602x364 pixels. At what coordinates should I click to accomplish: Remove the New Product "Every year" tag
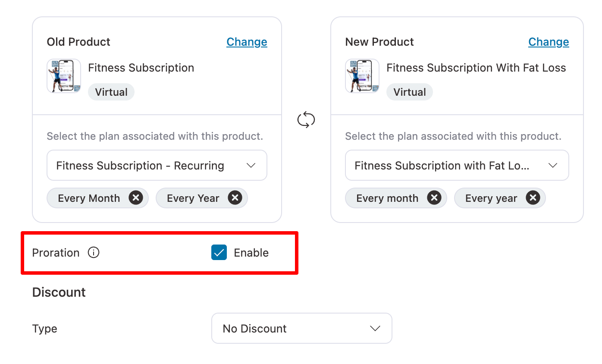(533, 198)
